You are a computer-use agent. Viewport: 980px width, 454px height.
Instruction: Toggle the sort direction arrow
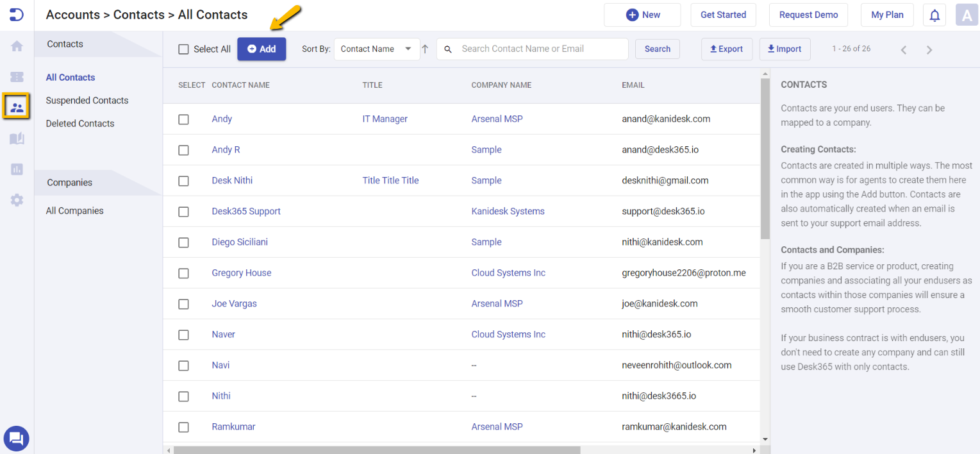coord(424,48)
